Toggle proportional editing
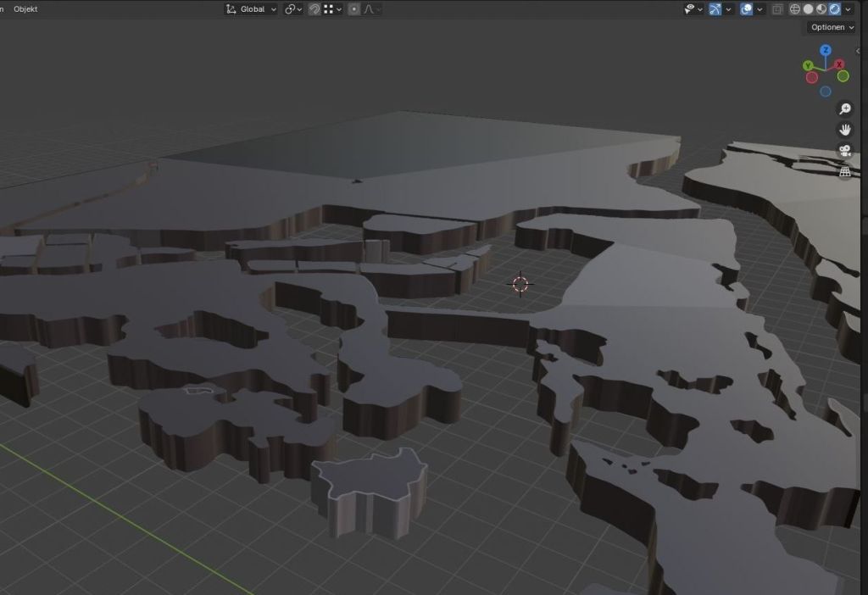This screenshot has width=868, height=595. 354,8
